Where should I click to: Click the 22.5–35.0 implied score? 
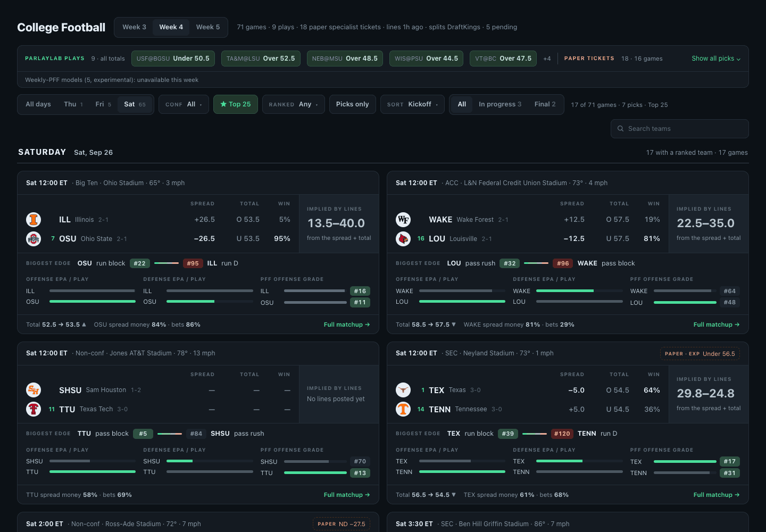point(705,223)
